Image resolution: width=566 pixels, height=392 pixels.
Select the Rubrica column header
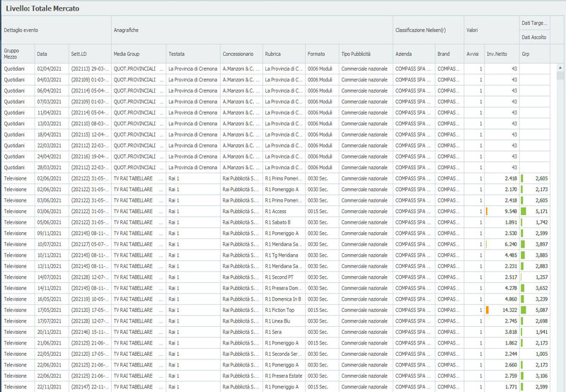pyautogui.click(x=273, y=54)
